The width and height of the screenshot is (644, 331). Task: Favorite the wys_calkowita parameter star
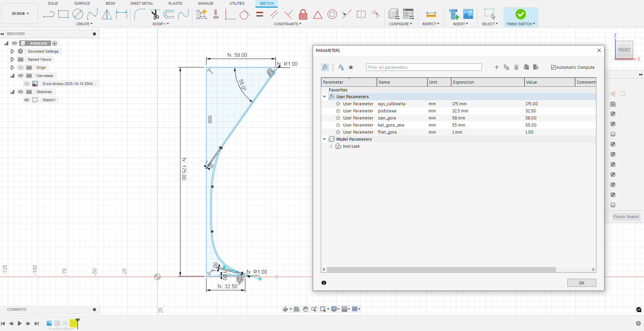click(338, 104)
